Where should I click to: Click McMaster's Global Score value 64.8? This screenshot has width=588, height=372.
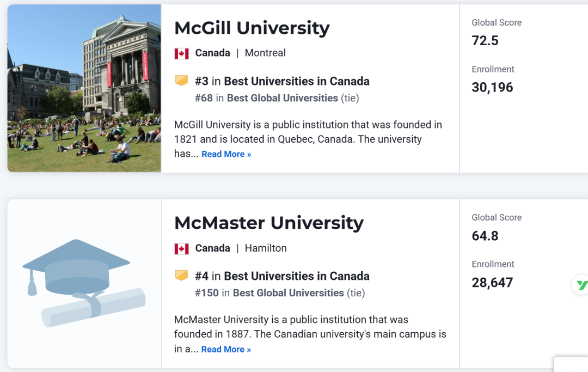(485, 236)
